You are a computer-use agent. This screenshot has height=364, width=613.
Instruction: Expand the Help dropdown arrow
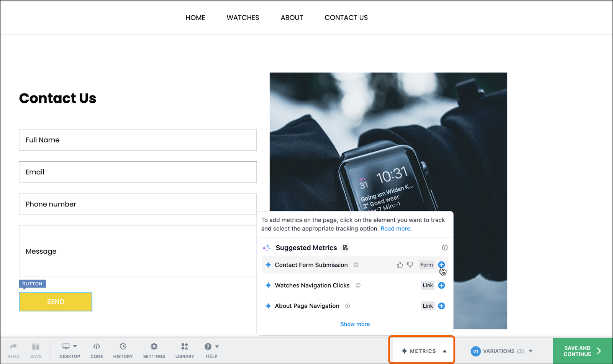(x=217, y=346)
